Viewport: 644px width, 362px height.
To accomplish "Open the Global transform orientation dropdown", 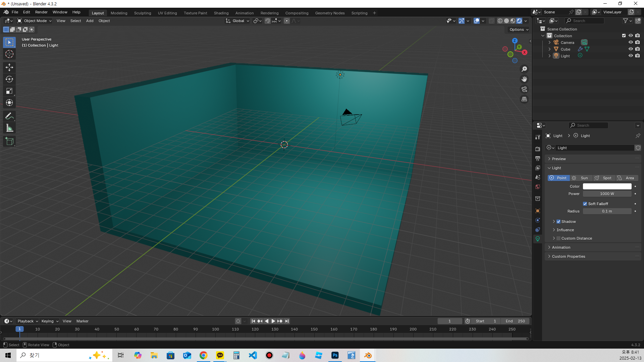I will pyautogui.click(x=237, y=21).
